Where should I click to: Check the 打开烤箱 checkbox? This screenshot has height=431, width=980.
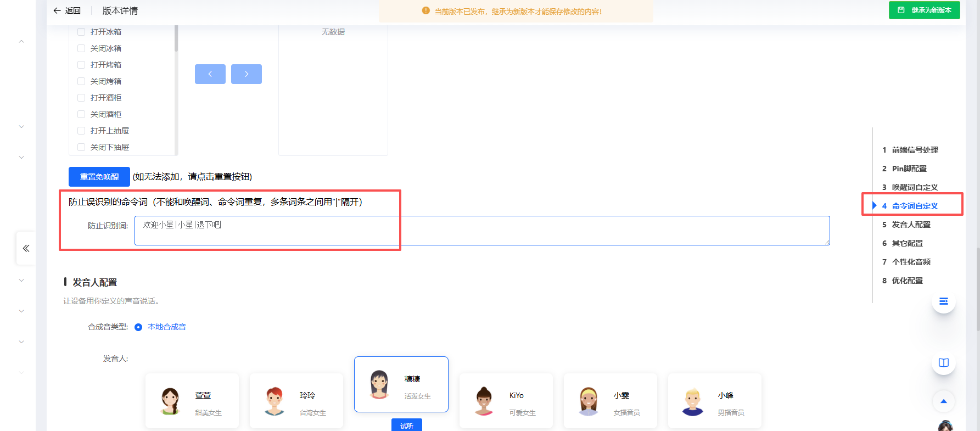pyautogui.click(x=81, y=65)
